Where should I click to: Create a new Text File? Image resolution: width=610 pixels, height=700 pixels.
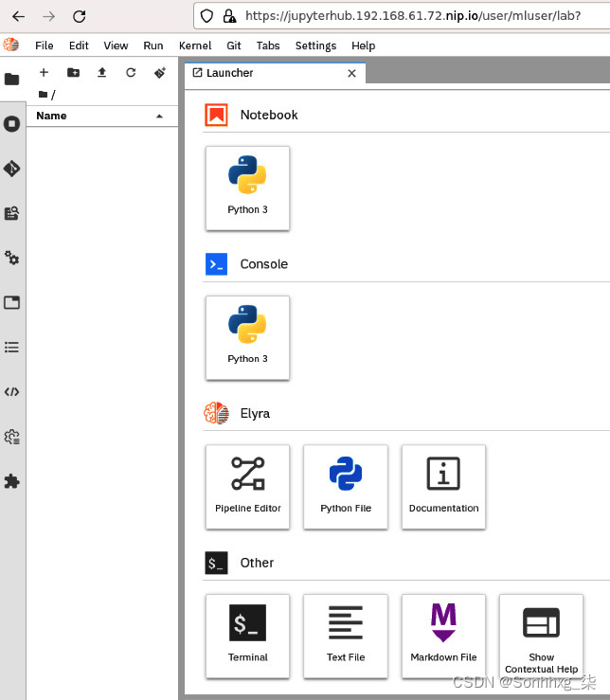(346, 637)
